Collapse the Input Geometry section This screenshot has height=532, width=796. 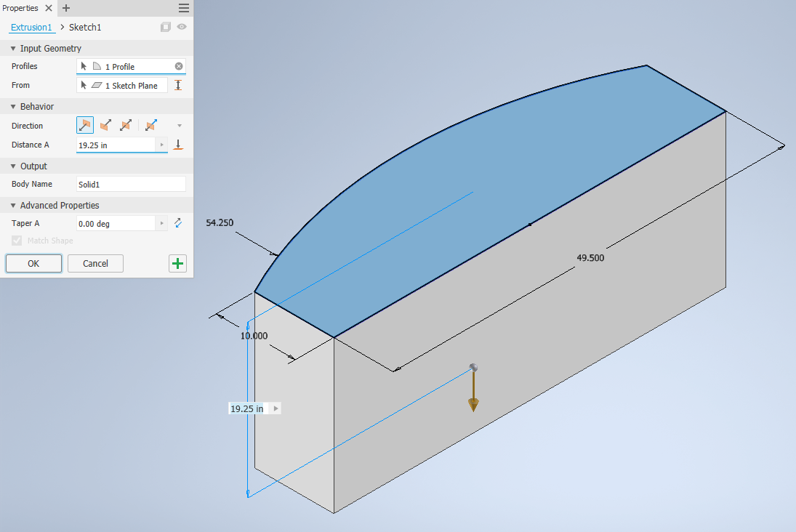point(13,48)
